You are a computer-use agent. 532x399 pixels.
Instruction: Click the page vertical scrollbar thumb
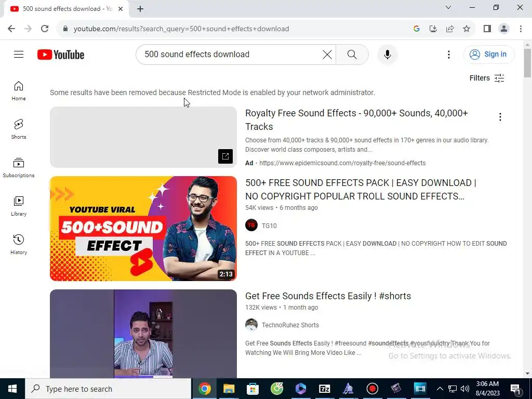tap(527, 63)
